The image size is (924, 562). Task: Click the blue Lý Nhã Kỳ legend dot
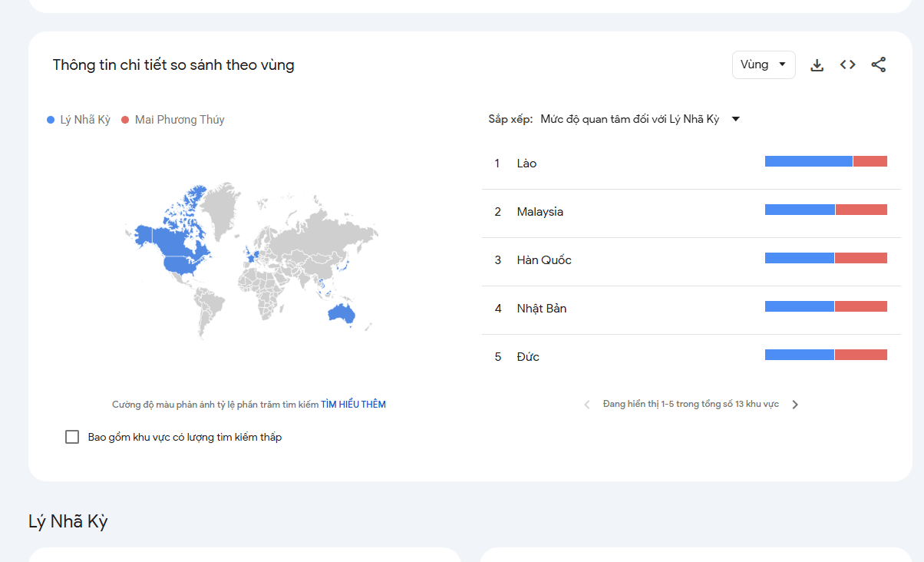(x=51, y=120)
